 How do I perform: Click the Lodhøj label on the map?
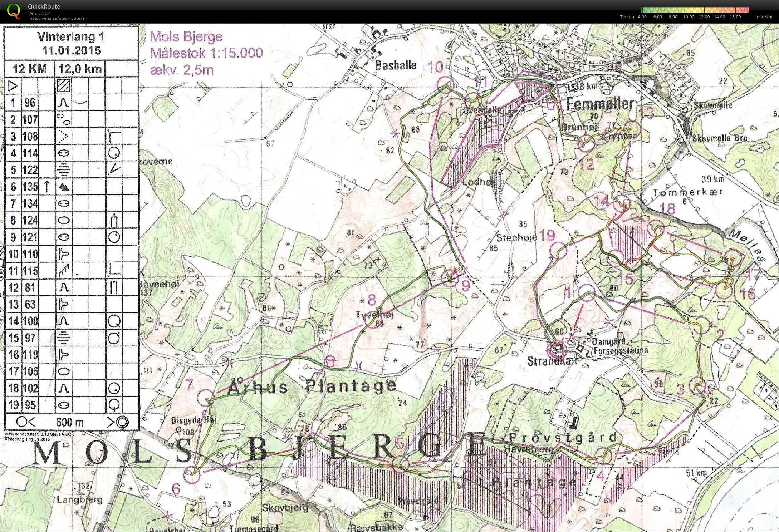click(477, 182)
